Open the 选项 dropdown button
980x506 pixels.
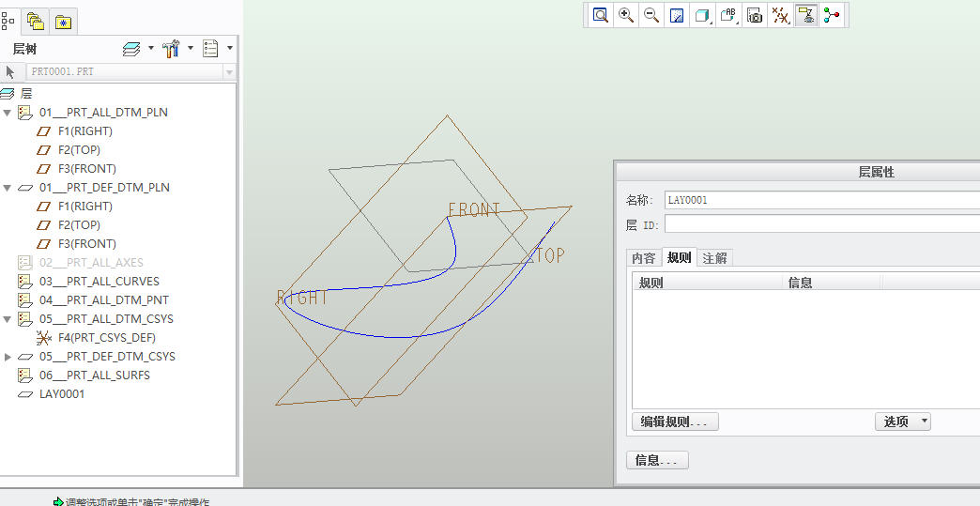pos(902,422)
